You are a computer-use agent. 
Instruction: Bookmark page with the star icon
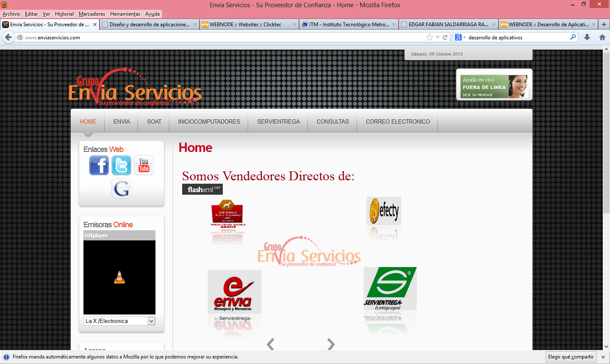pyautogui.click(x=430, y=37)
